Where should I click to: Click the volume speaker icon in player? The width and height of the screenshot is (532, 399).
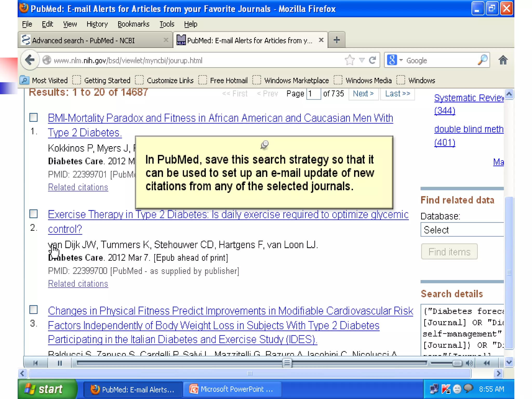coord(469,363)
